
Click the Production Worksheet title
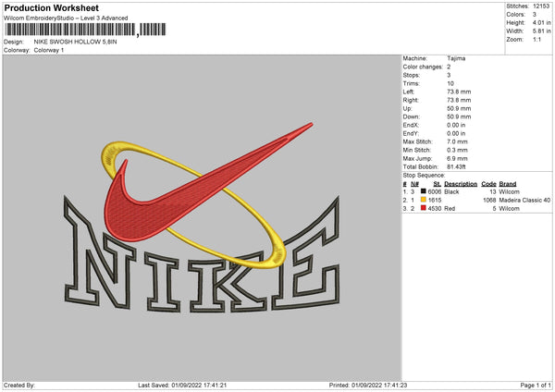tap(51, 7)
